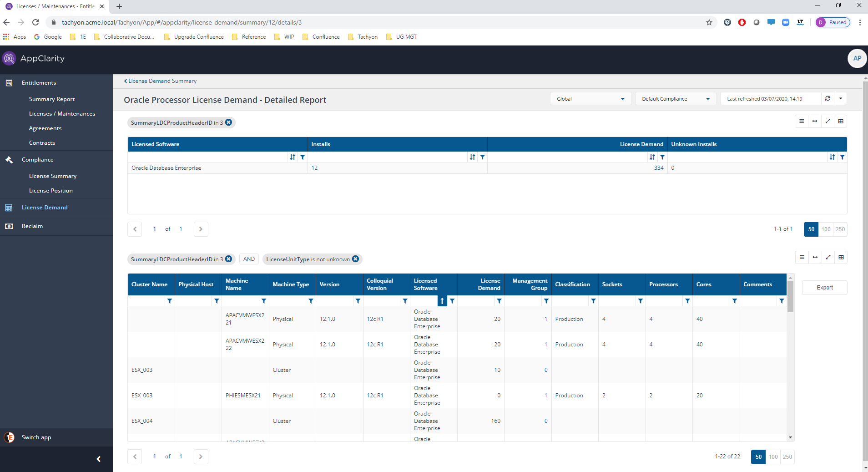Sort top table by License Demand
868x472 pixels.
tap(652, 157)
